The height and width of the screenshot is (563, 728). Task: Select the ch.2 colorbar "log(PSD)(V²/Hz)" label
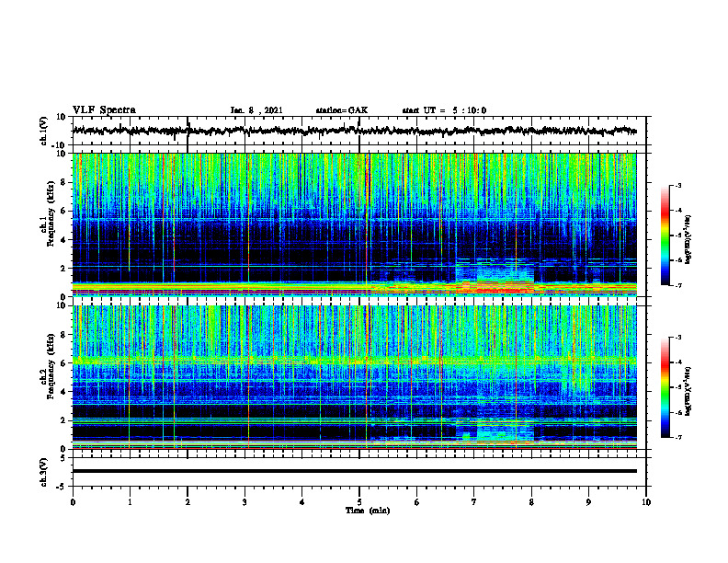click(x=688, y=391)
